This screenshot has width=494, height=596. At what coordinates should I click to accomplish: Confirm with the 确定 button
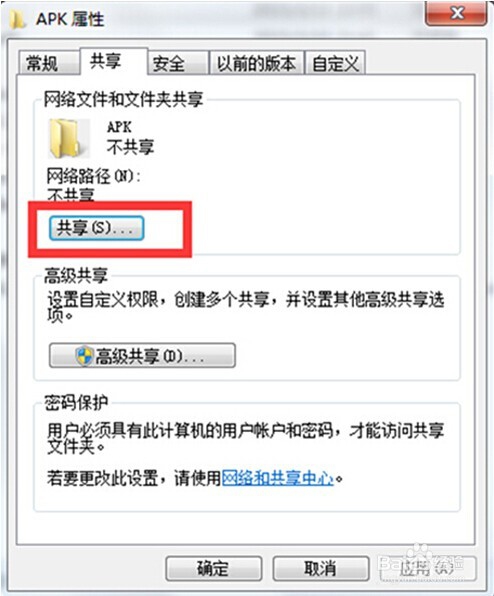point(214,569)
